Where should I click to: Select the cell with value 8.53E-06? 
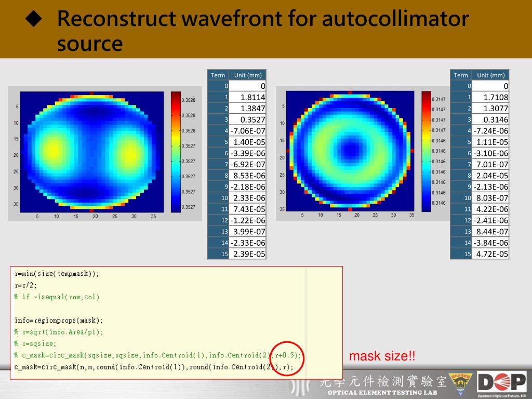[x=248, y=176]
